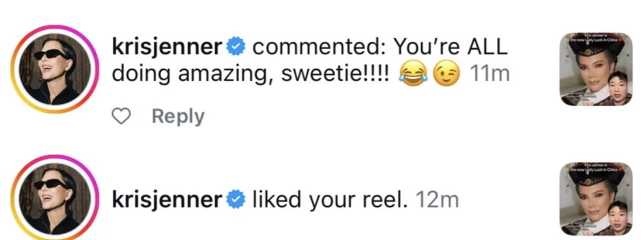The height and width of the screenshot is (240, 644).
Task: Open krisjenner username in the liked reel notification
Action: point(167,200)
